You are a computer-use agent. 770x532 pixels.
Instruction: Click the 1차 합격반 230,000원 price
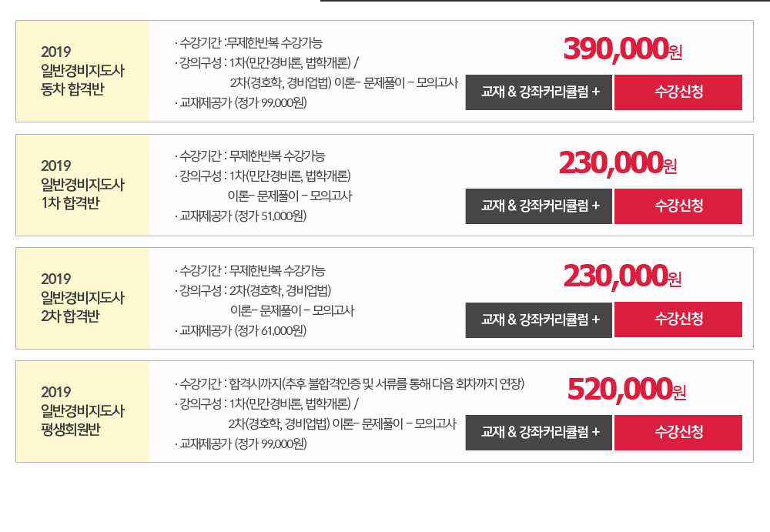[x=618, y=163]
